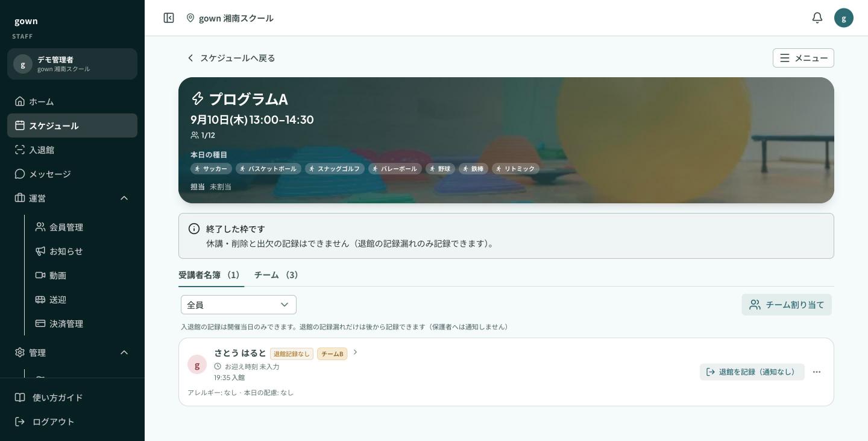868x441 pixels.
Task: Click the location pin icon beside gown 湘南スクール
Action: point(190,18)
